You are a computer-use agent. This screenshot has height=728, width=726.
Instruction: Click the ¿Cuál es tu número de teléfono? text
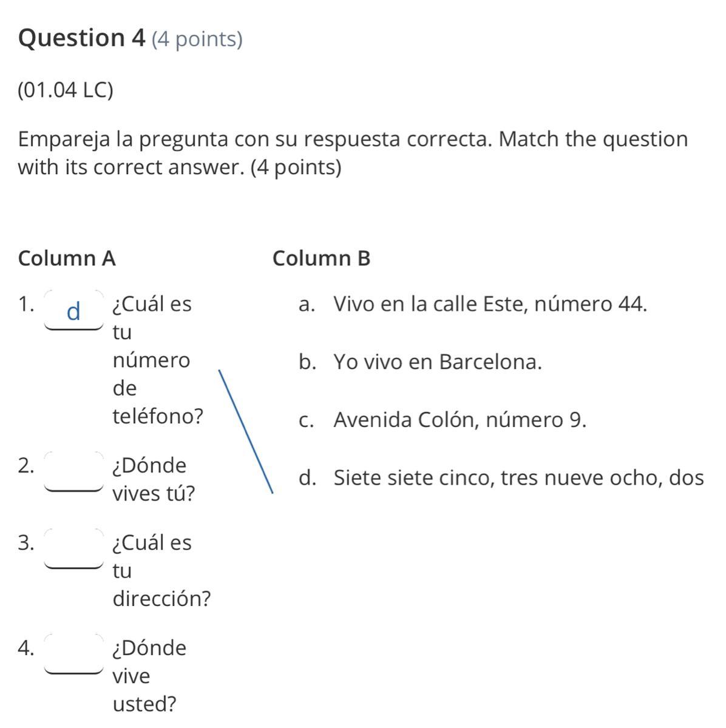coord(158,360)
